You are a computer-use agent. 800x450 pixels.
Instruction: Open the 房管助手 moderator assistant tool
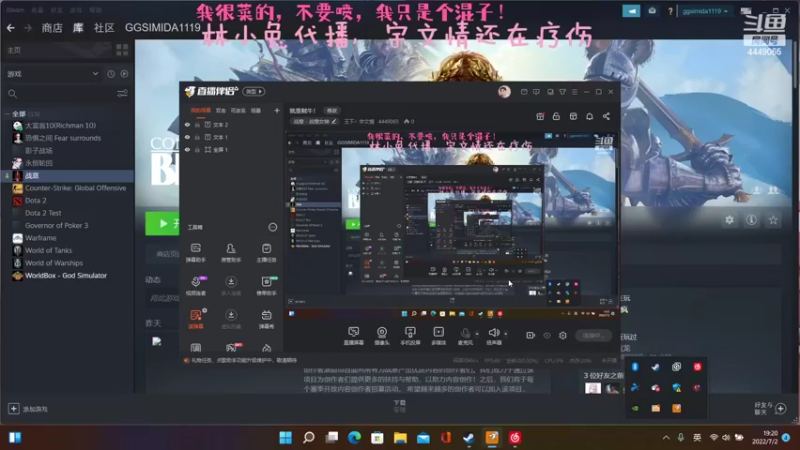click(231, 252)
